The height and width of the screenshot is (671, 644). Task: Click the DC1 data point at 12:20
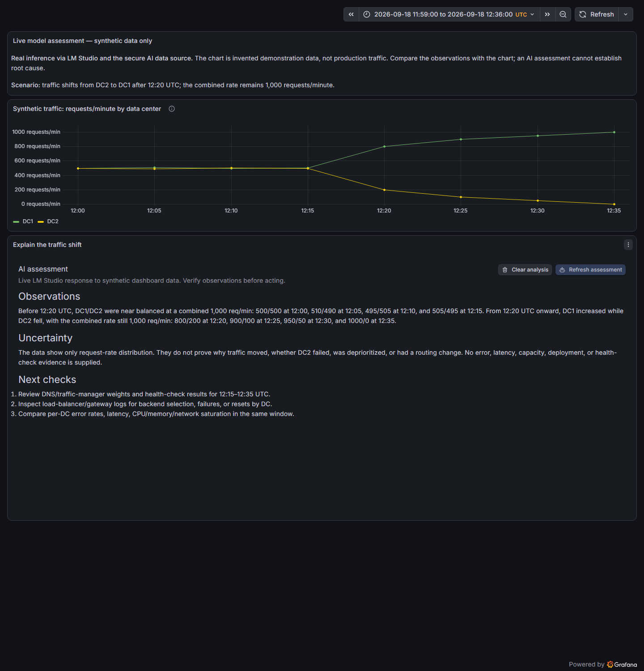(384, 146)
